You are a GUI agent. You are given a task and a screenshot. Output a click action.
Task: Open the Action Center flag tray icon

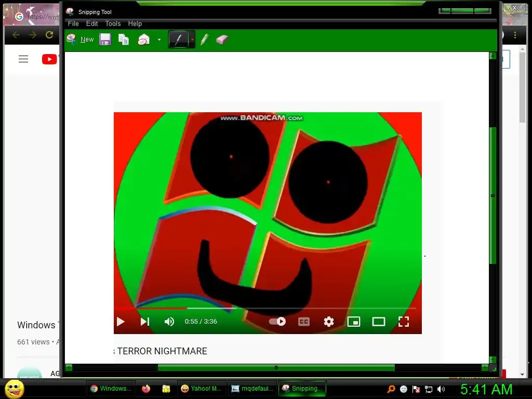point(416,389)
